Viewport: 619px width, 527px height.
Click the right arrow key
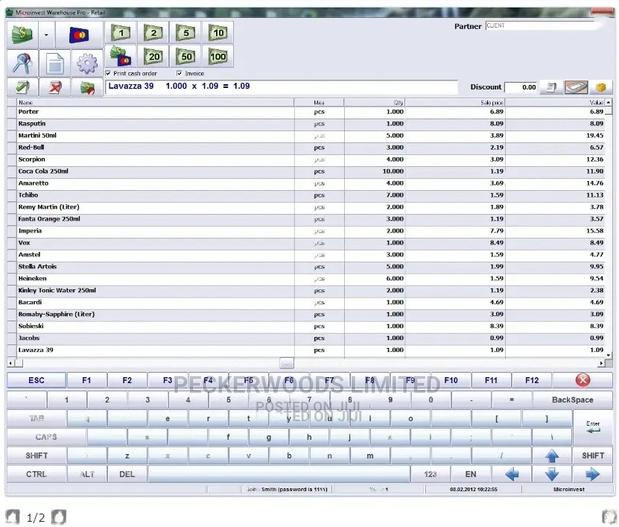point(593,474)
